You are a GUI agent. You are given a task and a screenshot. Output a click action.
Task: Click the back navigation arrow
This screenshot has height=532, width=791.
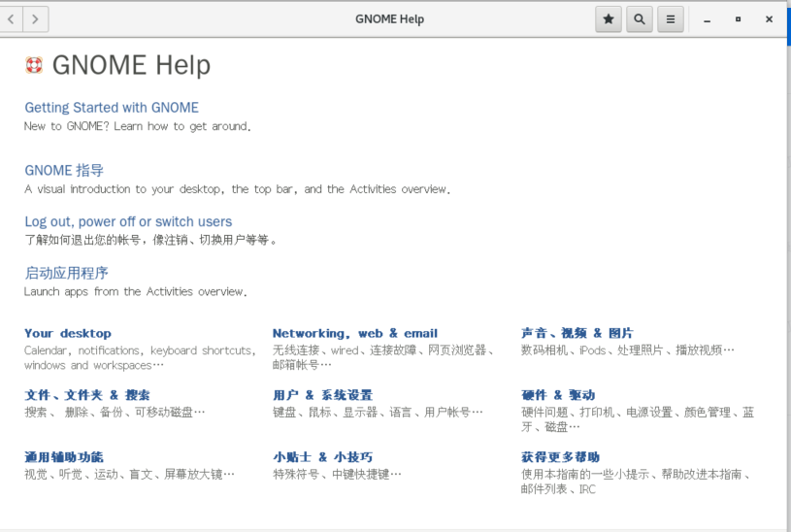[x=12, y=18]
